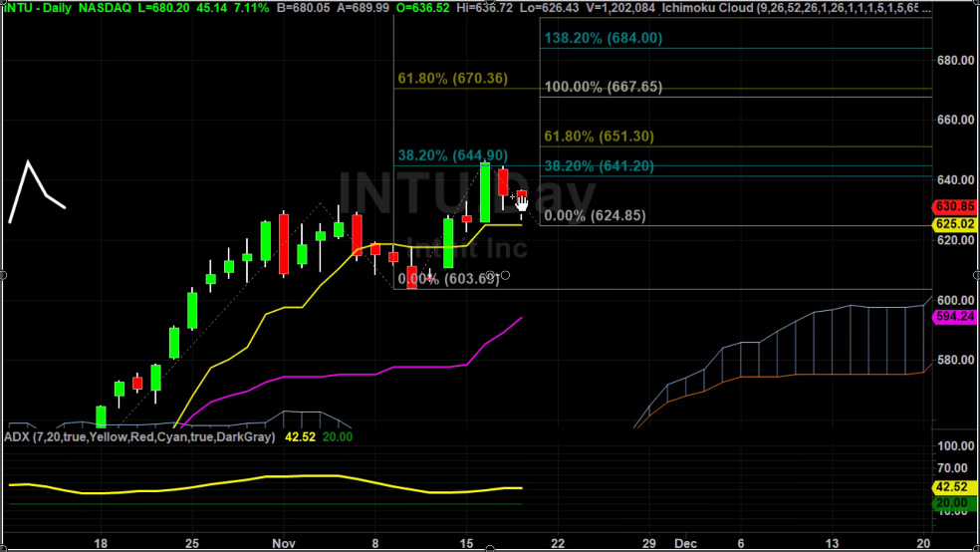Click the Nov date axis label
Screen dimensions: 980x552
(284, 543)
